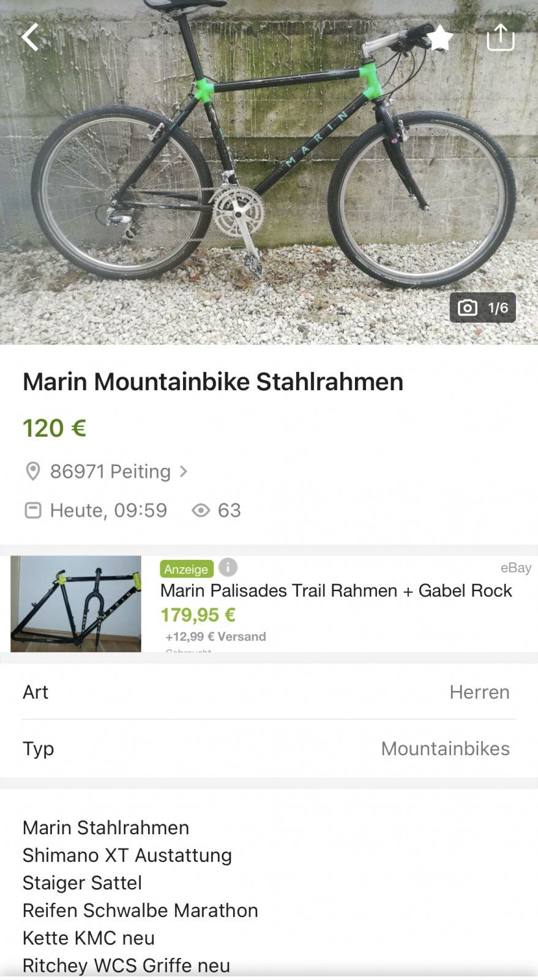The image size is (538, 980).
Task: Tap the Marin Mountainbike Stahlrahmen title
Action: tap(213, 382)
